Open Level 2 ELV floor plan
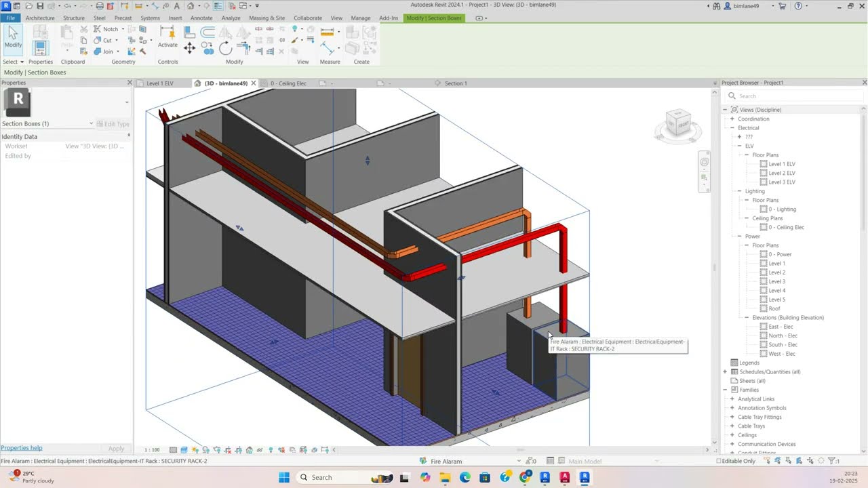This screenshot has height=488, width=868. click(x=782, y=173)
